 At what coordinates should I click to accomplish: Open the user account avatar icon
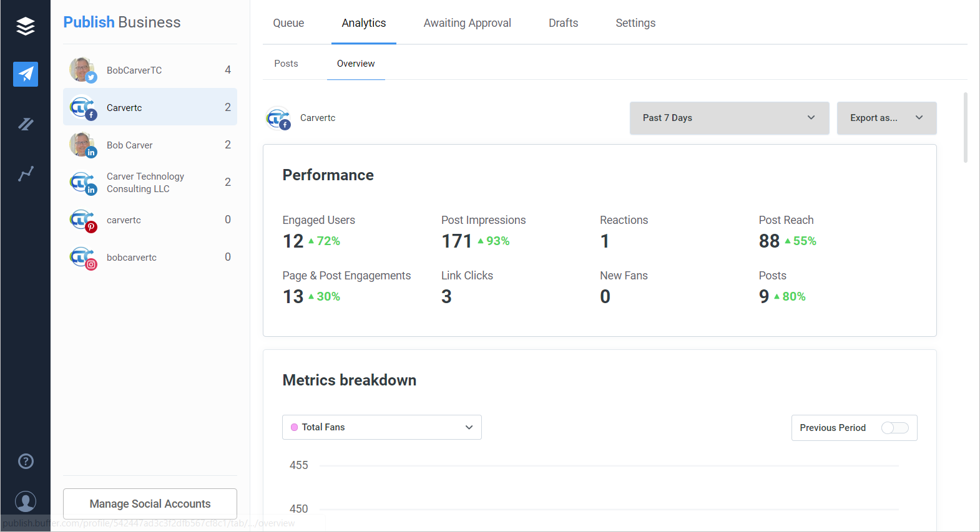coord(26,501)
